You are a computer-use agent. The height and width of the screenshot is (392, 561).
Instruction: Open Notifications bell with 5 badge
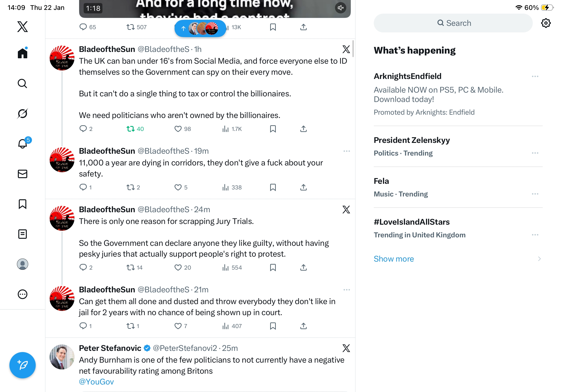click(x=23, y=143)
